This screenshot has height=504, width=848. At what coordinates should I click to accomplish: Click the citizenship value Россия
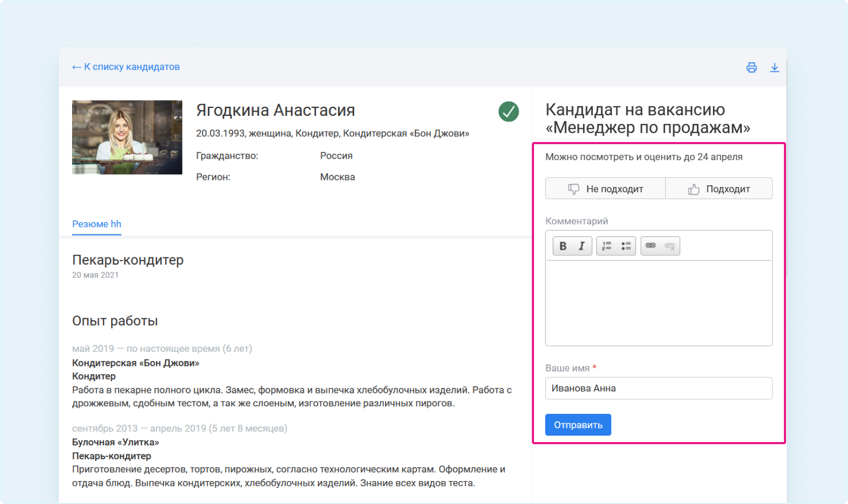coord(336,156)
